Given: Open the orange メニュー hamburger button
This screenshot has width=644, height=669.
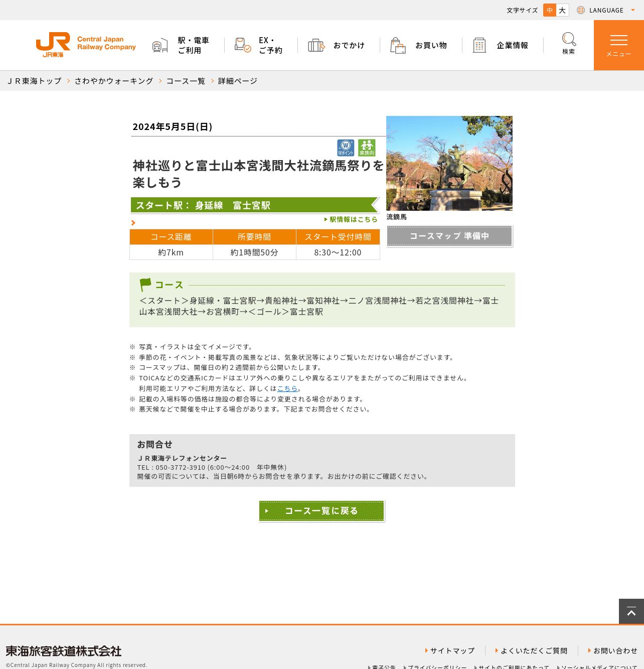Looking at the screenshot, I should [619, 45].
